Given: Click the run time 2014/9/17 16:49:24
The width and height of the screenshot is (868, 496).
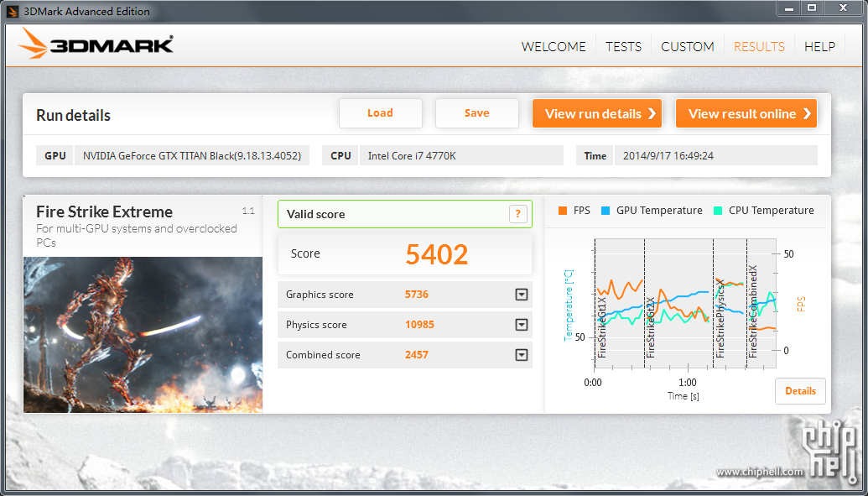Looking at the screenshot, I should pos(668,156).
